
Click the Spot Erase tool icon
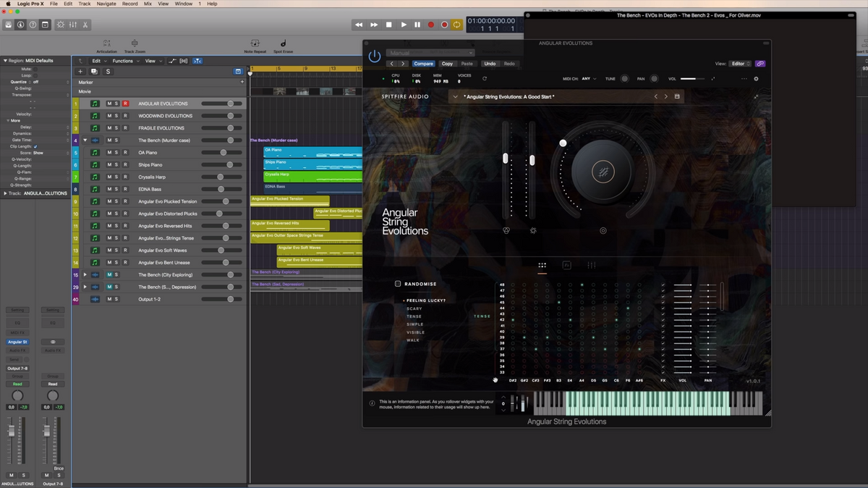point(283,44)
